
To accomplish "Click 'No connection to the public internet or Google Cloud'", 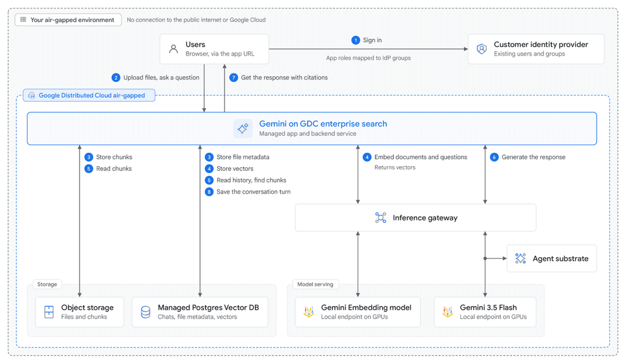I will pos(196,20).
